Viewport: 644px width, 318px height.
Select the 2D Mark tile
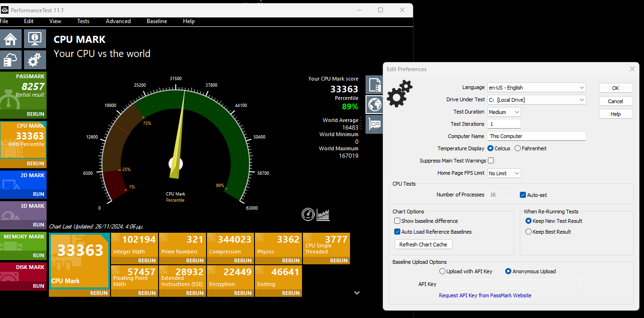23,180
